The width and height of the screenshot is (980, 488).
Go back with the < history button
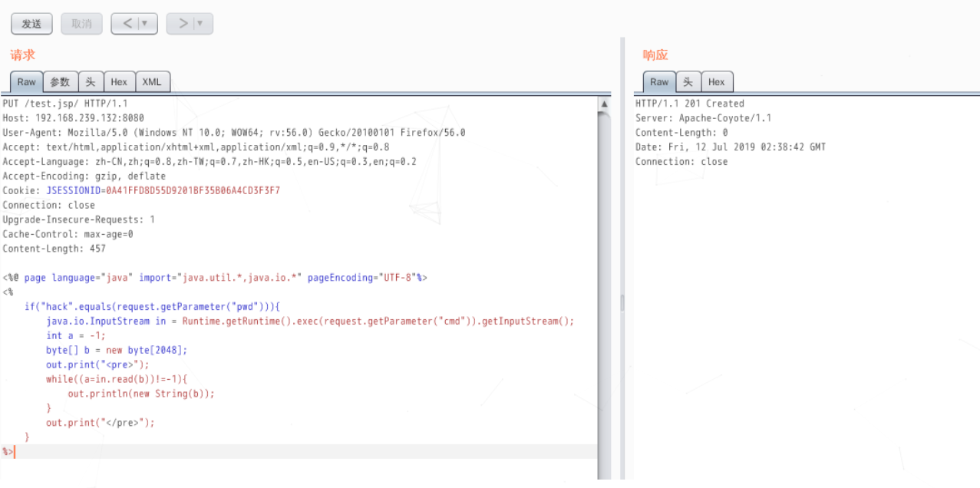[x=127, y=24]
